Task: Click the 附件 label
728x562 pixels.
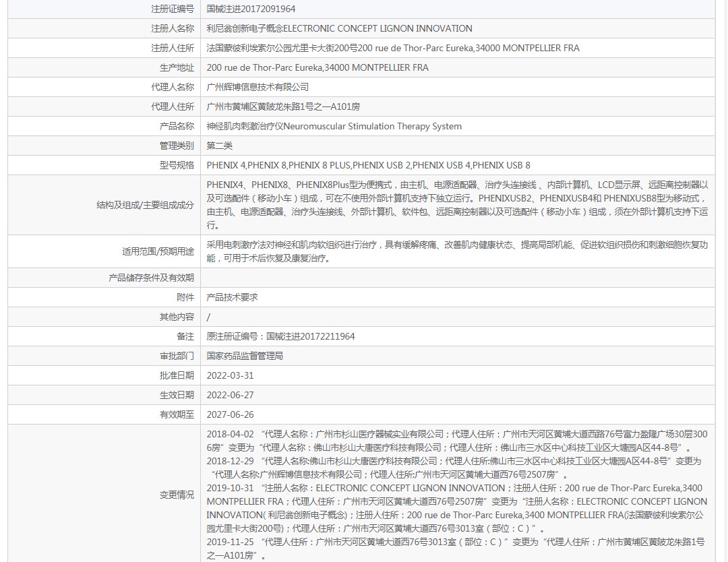Action: pos(185,297)
